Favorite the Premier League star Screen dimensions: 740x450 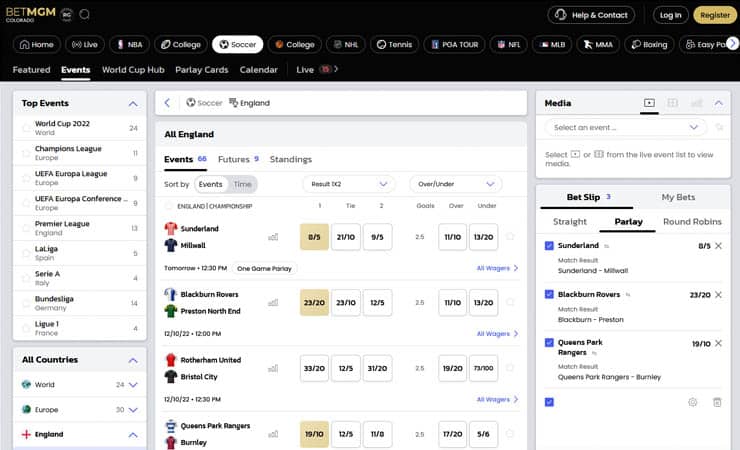[x=26, y=228]
